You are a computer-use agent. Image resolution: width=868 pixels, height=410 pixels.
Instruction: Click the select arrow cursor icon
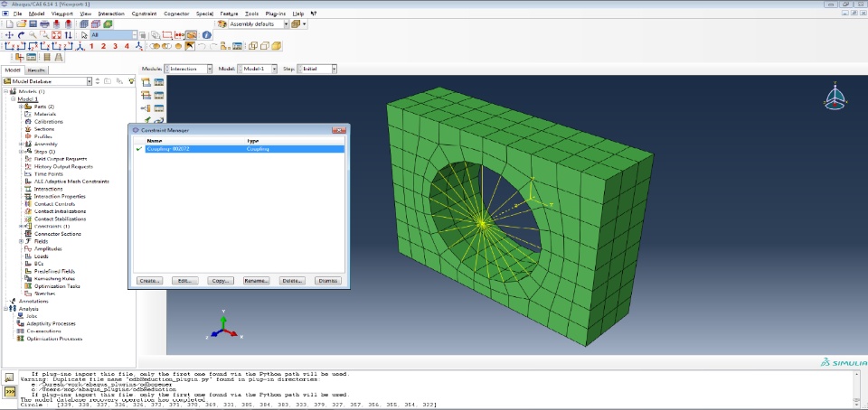point(84,35)
